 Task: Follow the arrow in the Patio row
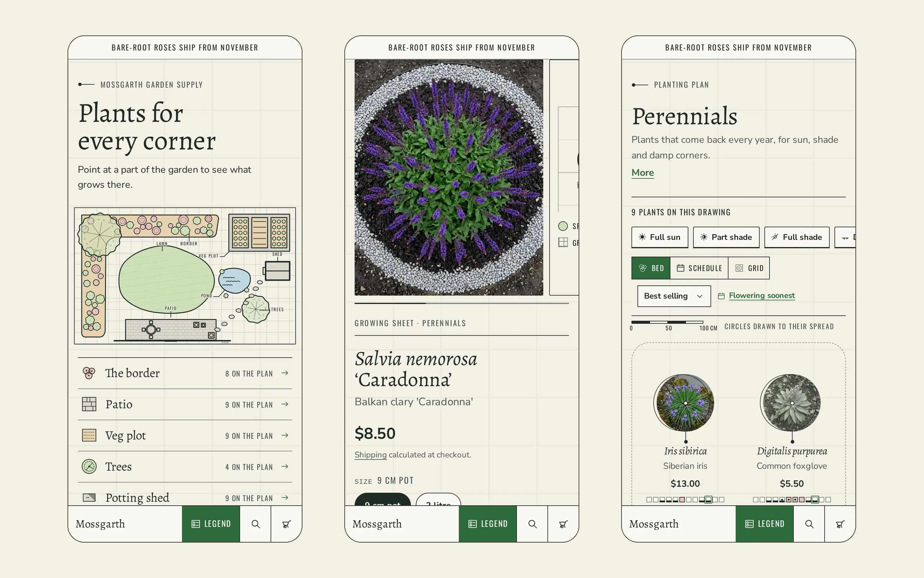[285, 404]
